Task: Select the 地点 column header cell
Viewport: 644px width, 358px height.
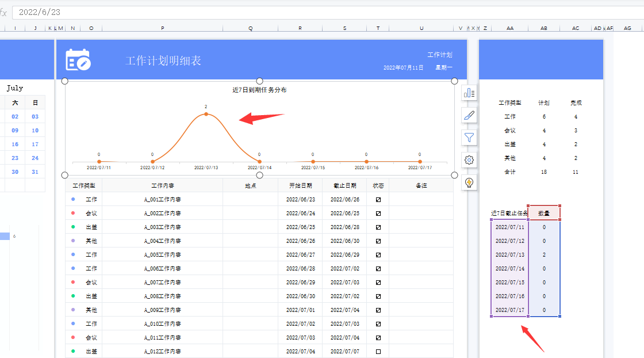Action: [251, 186]
